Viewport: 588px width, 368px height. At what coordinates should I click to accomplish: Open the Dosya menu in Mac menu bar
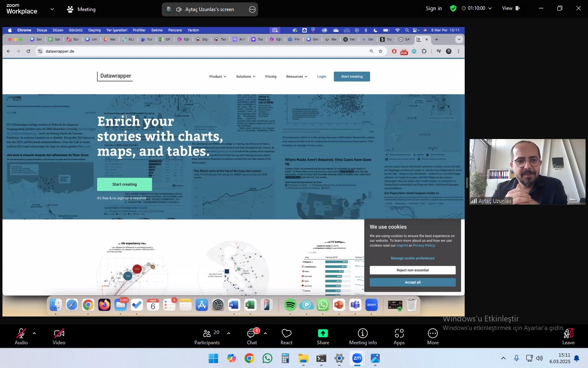(x=42, y=30)
